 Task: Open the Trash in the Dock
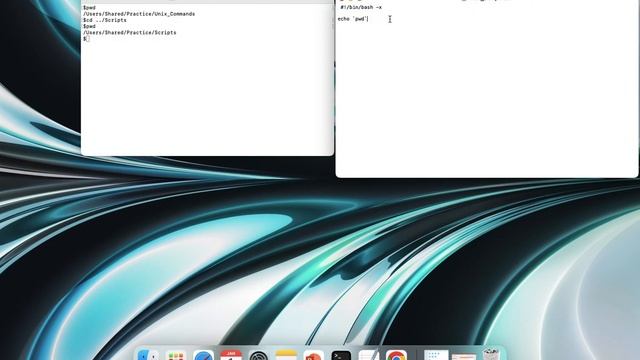[x=491, y=355]
